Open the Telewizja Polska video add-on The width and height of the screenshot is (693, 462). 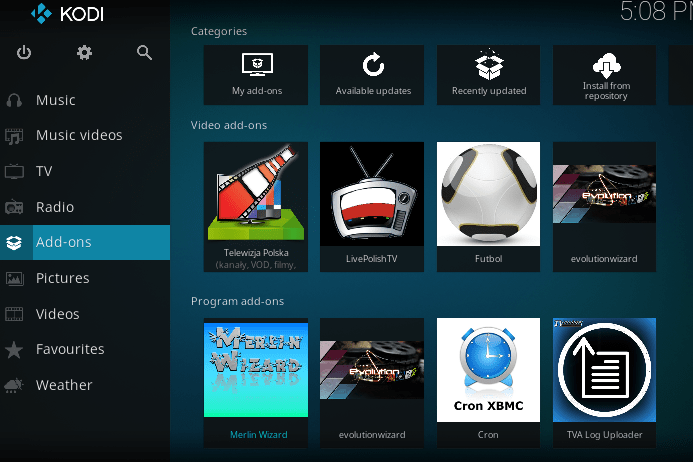[256, 206]
